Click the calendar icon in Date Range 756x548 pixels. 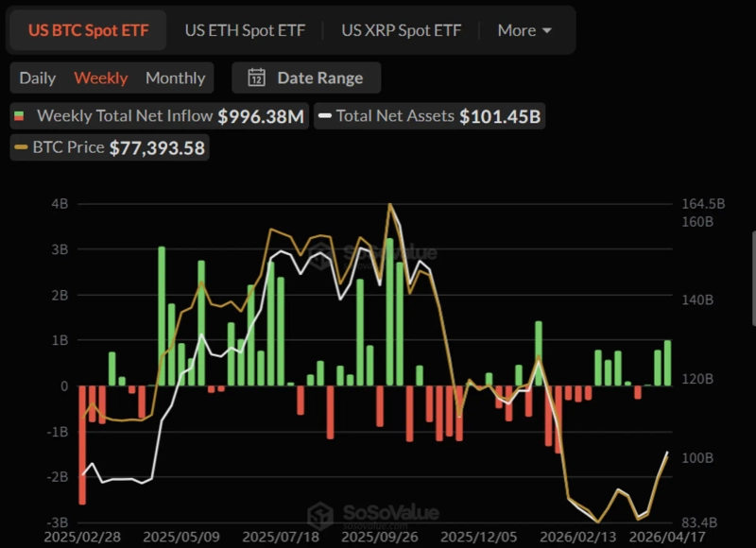(x=257, y=78)
